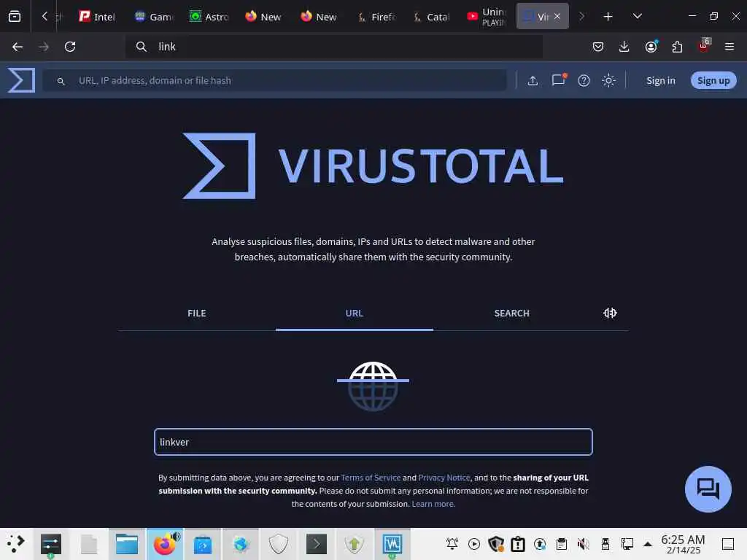Viewport: 747px width, 560px height.
Task: Click the upload file icon in VirusTotal header
Action: click(x=533, y=80)
